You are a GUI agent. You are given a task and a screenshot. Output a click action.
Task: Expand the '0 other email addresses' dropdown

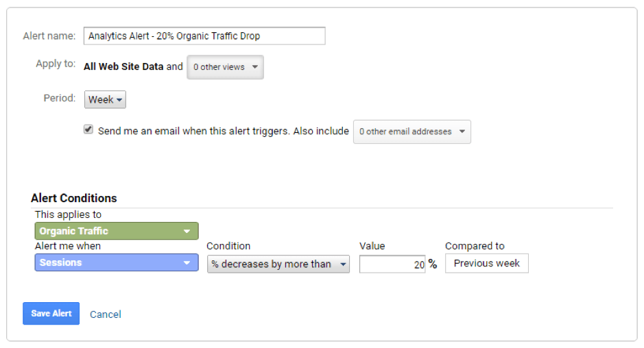[412, 132]
